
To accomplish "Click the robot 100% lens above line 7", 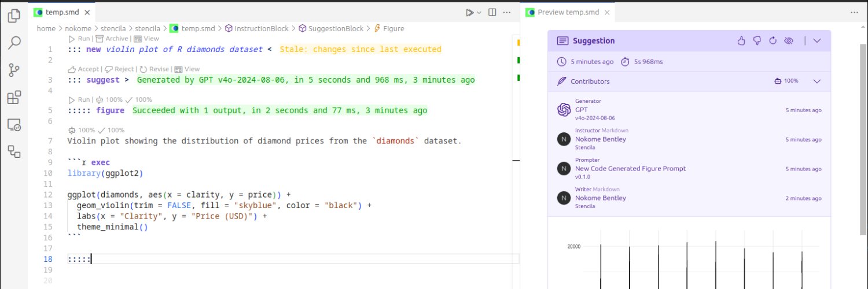I will (82, 130).
